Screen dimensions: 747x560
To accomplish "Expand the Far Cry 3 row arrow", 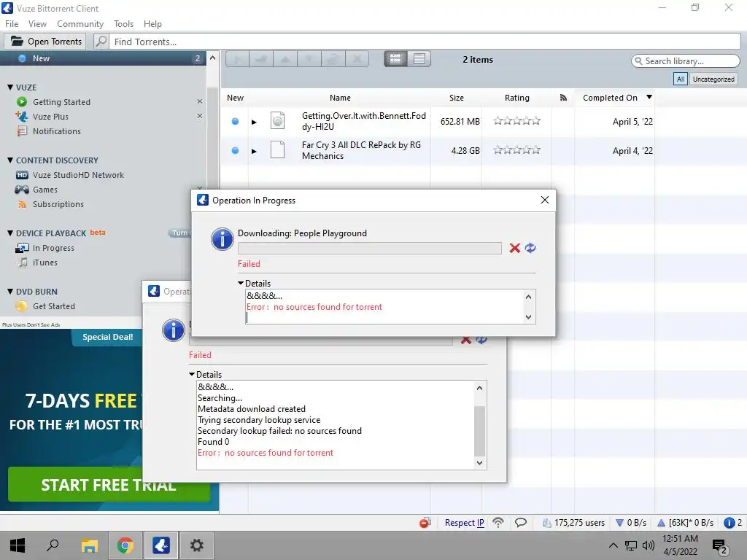I will click(x=254, y=151).
